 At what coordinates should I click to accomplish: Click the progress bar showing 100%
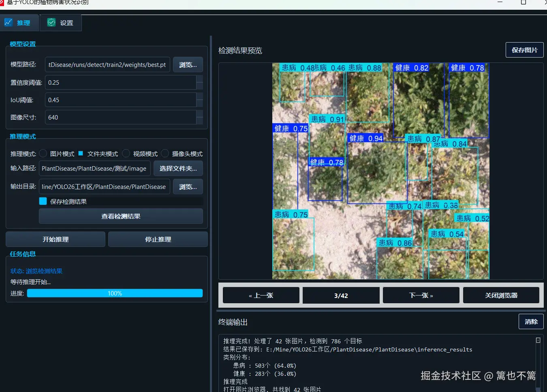115,293
